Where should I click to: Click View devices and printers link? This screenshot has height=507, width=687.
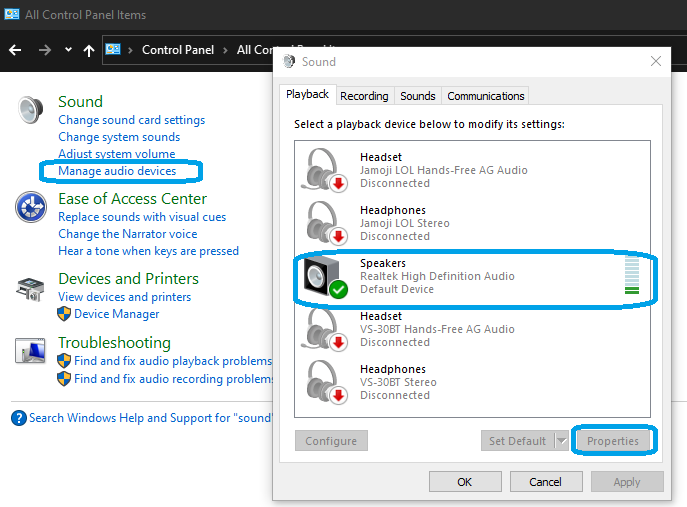tap(124, 297)
